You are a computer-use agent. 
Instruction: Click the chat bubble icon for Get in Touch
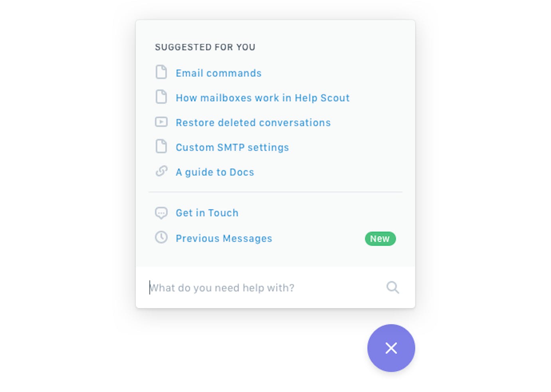pyautogui.click(x=161, y=213)
